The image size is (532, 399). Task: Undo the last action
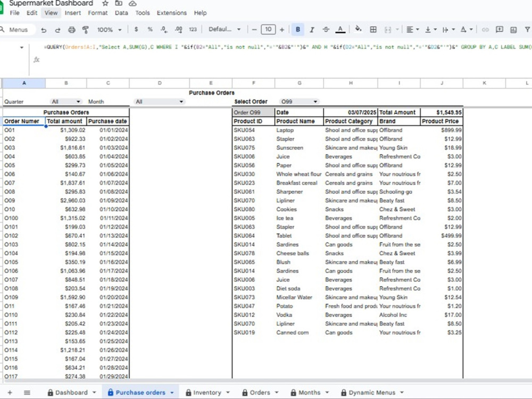click(x=44, y=29)
